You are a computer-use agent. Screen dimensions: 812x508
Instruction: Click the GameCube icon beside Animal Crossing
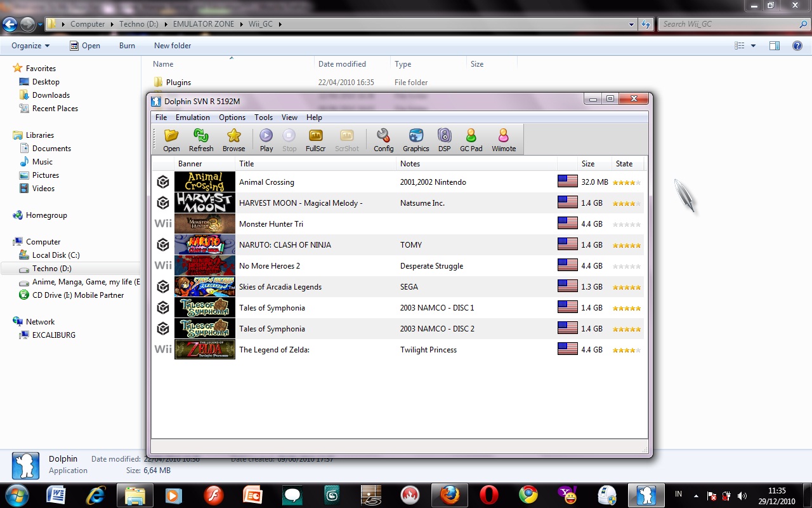click(163, 182)
